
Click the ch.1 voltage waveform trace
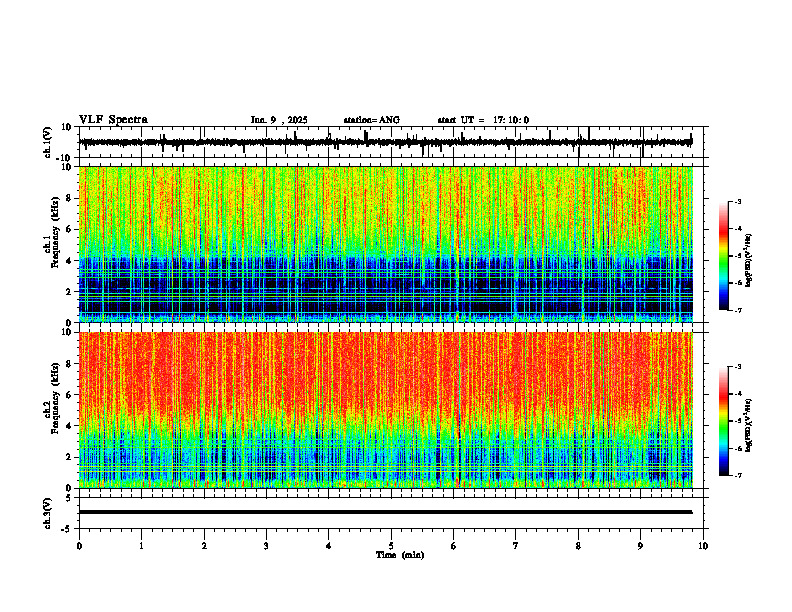tap(385, 142)
